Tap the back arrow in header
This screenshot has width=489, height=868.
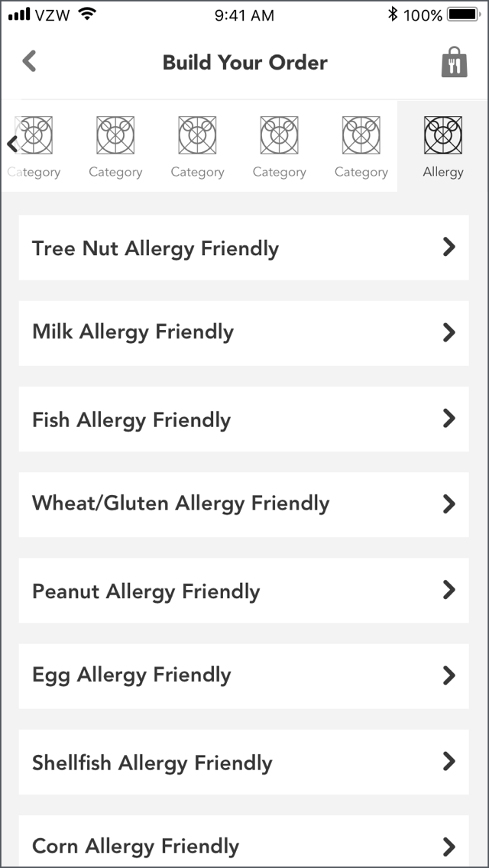point(29,61)
